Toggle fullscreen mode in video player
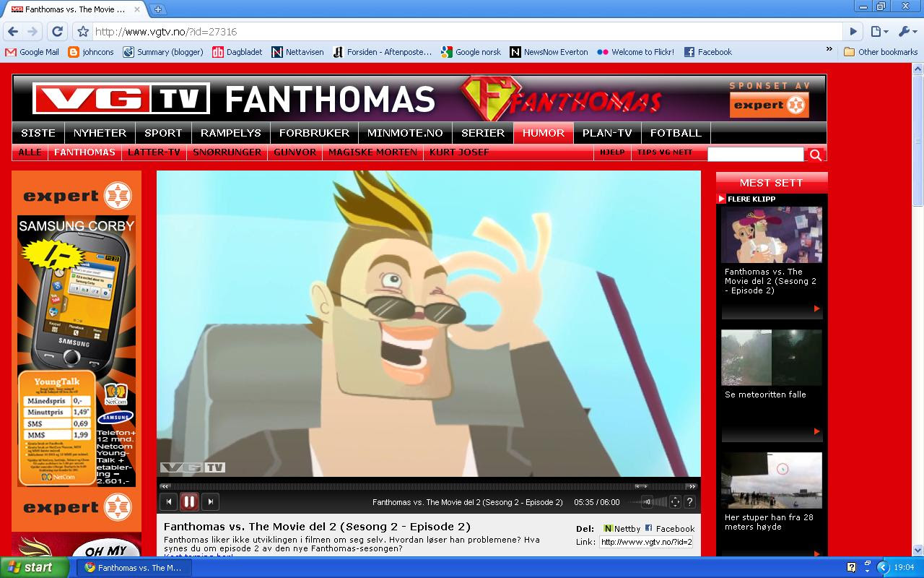924x578 pixels. click(675, 502)
